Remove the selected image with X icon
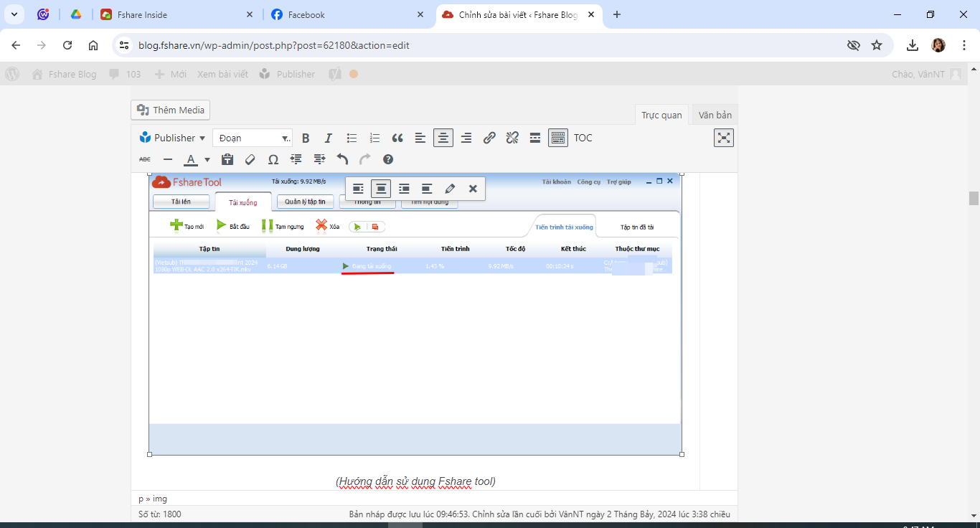Screen dimensions: 980x528 click(473, 189)
